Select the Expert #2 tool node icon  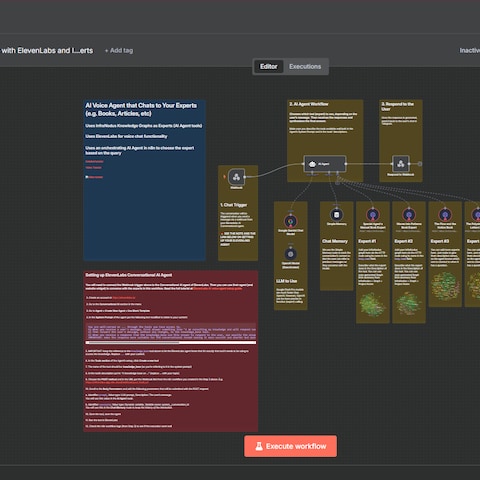[409, 215]
